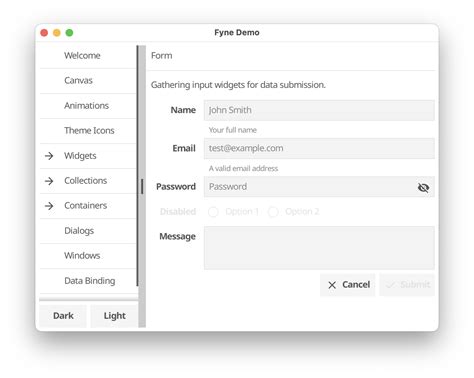Toggle password visibility eye icon
The width and height of the screenshot is (474, 378).
tap(423, 188)
